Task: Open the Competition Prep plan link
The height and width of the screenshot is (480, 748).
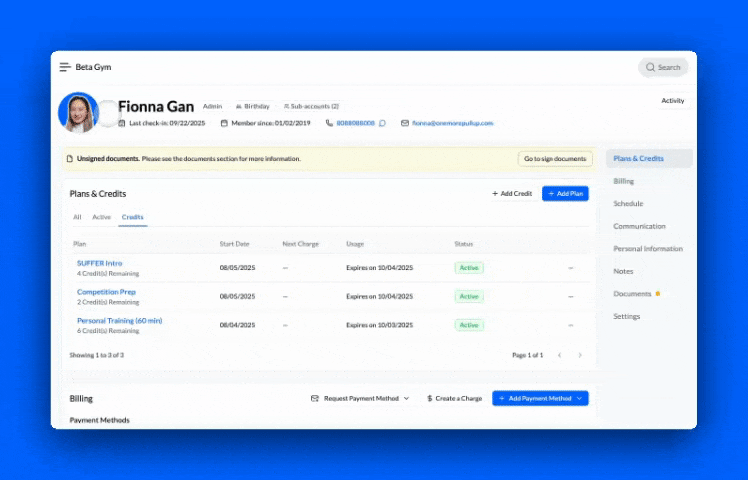Action: point(106,292)
